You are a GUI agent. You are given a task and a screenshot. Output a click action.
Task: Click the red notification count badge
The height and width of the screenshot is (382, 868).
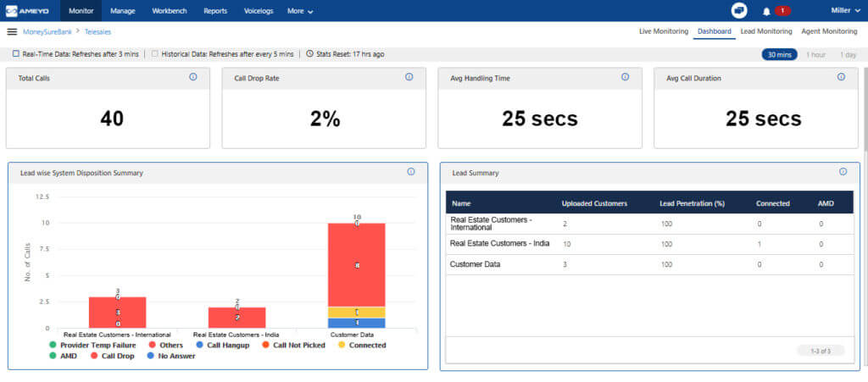point(782,10)
